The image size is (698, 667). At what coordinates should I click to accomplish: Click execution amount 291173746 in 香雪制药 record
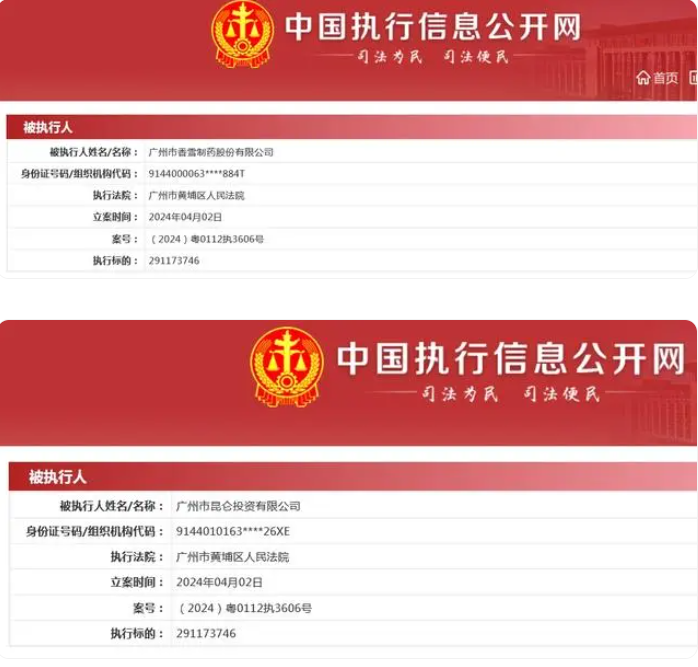click(174, 261)
